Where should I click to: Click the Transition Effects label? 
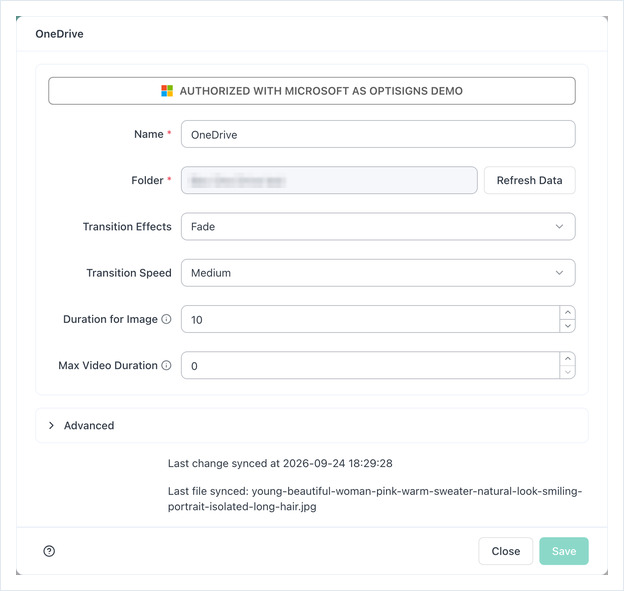click(x=127, y=226)
